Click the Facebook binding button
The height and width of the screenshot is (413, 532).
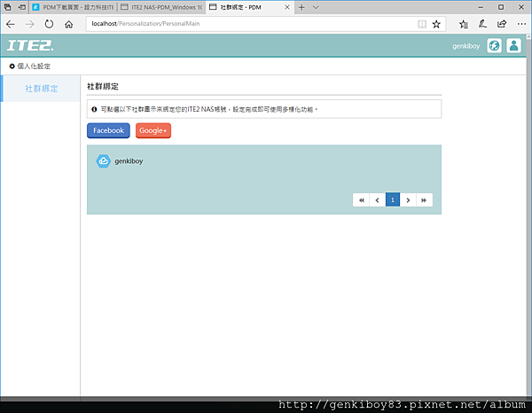click(108, 130)
